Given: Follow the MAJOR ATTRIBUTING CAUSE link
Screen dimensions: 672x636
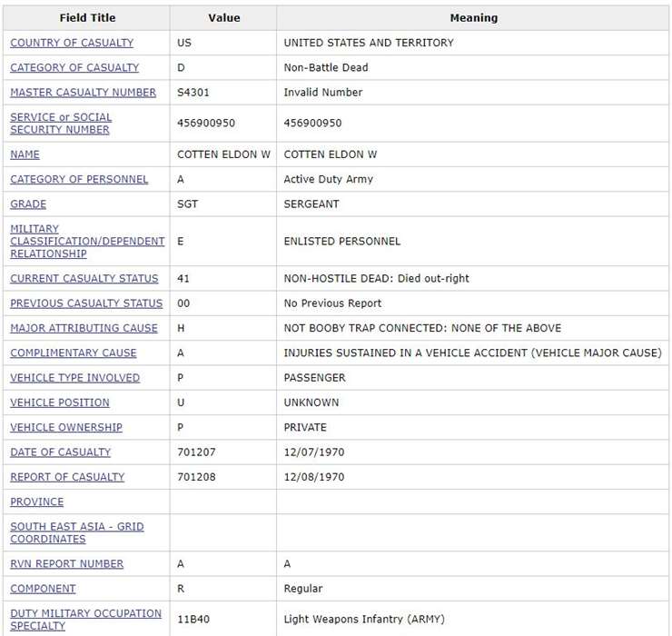Looking at the screenshot, I should [x=84, y=328].
